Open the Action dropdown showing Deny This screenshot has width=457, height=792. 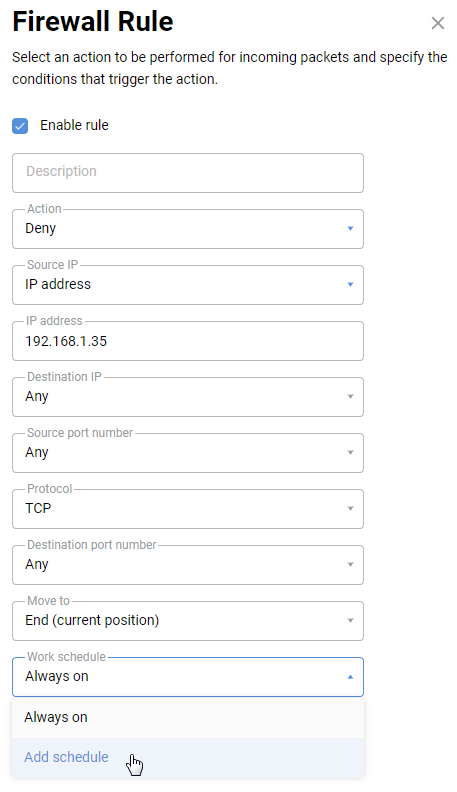[188, 229]
